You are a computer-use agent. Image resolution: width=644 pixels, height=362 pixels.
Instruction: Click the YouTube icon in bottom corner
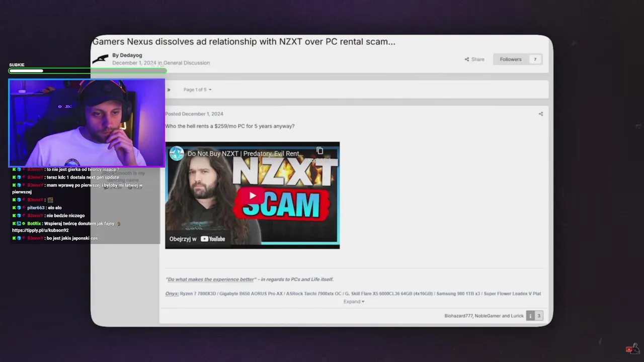[629, 349]
